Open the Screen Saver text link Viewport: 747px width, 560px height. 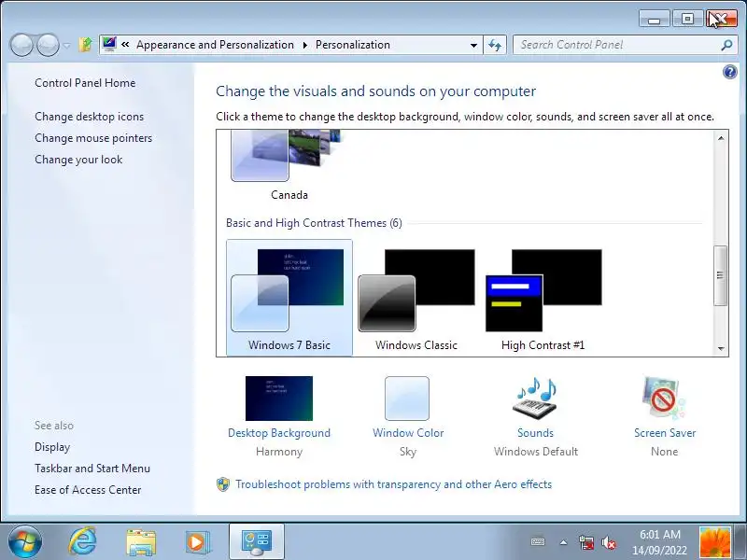click(665, 433)
